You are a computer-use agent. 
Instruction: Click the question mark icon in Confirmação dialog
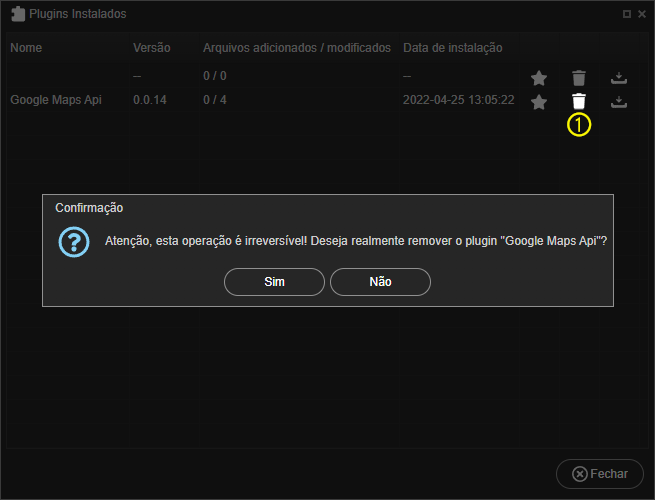click(x=74, y=242)
